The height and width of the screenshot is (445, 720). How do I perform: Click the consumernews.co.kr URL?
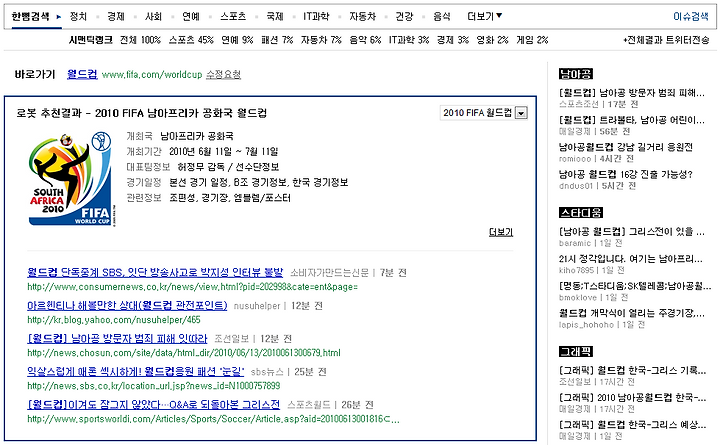point(192,287)
